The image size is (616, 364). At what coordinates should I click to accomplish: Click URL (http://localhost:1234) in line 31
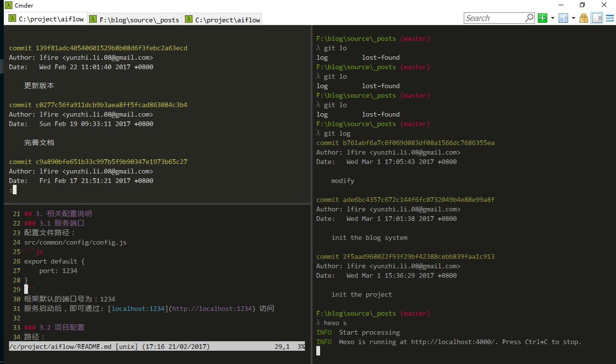(212, 309)
